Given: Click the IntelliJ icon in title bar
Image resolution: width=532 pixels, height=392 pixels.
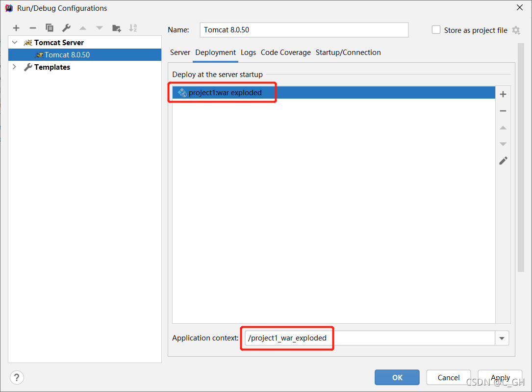Looking at the screenshot, I should tap(9, 8).
